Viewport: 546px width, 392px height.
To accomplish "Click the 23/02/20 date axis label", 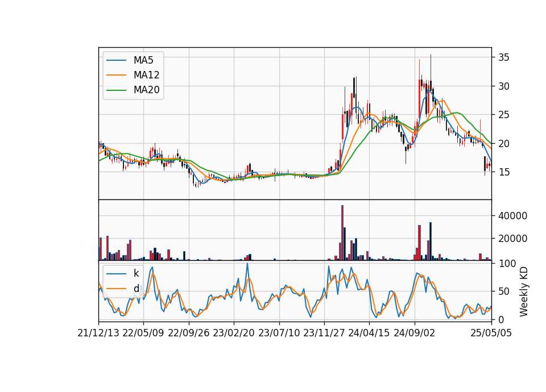I will point(234,333).
